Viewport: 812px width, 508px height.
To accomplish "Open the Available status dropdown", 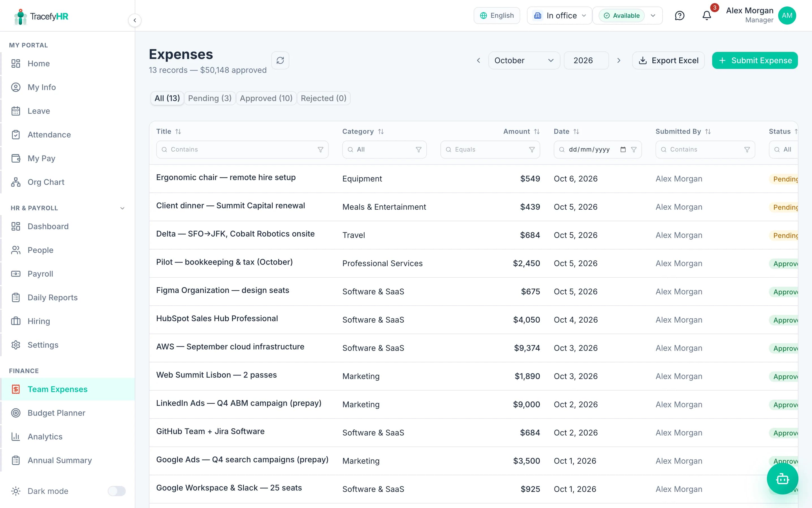I will pos(627,16).
